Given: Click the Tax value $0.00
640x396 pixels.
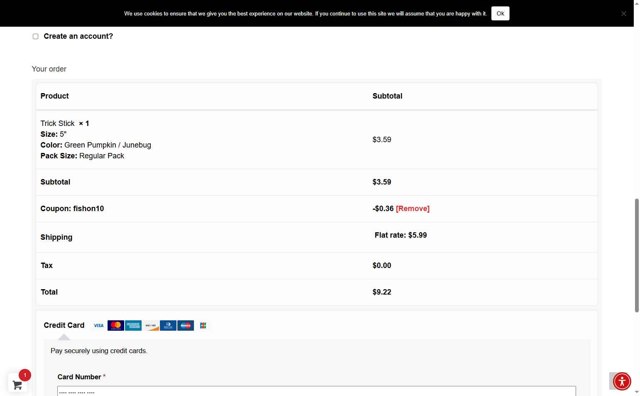Looking at the screenshot, I should [382, 265].
